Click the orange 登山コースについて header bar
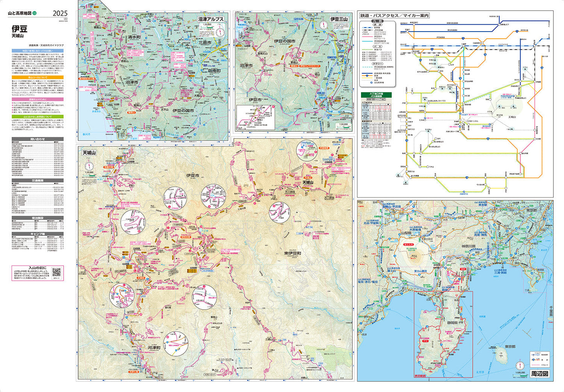564x392 pixels. (37, 77)
